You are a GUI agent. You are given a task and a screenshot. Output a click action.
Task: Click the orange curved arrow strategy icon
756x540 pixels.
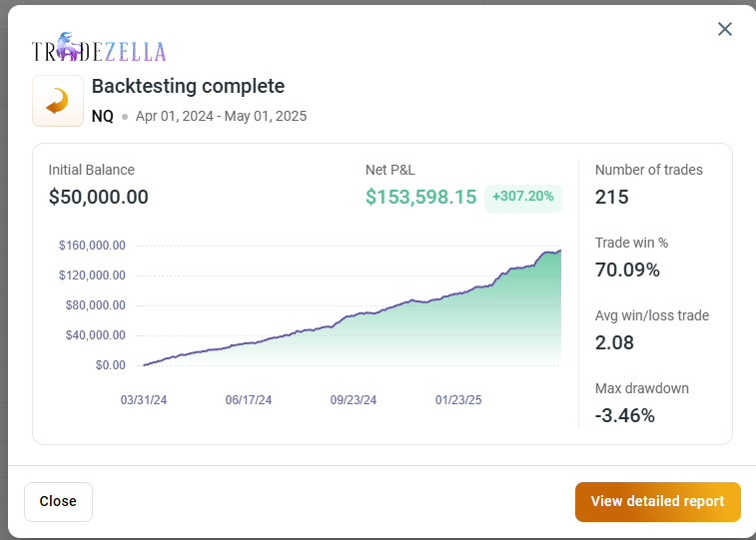(x=58, y=101)
